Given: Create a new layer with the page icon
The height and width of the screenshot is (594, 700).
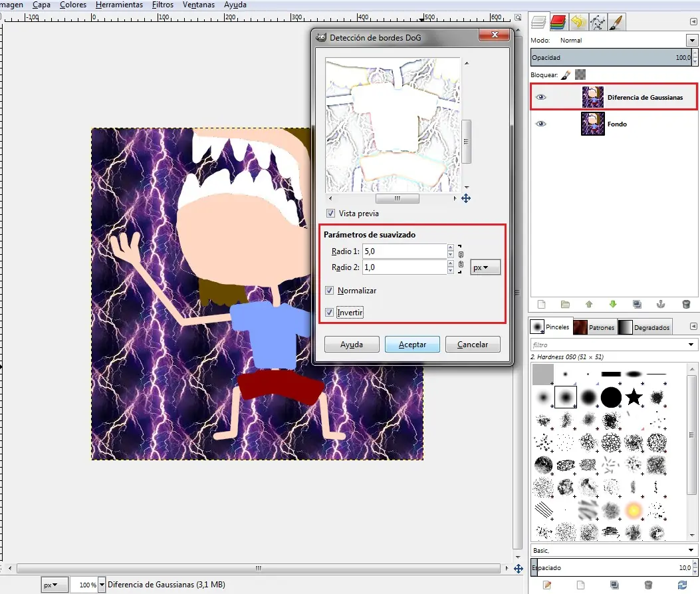Looking at the screenshot, I should (x=542, y=305).
